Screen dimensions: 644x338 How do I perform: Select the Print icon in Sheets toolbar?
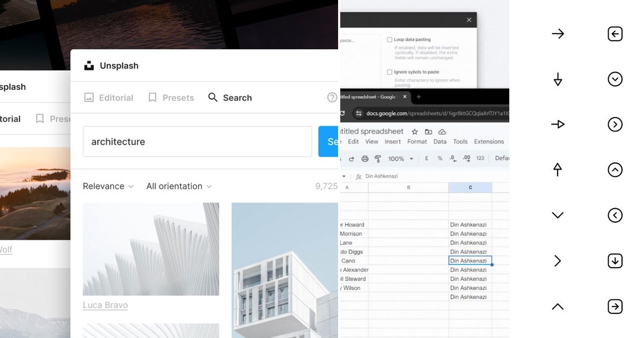click(x=364, y=158)
